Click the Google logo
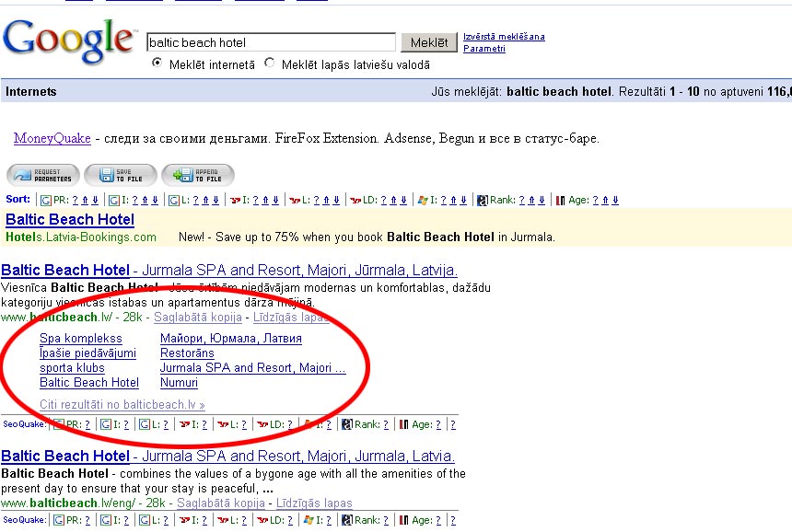This screenshot has height=532, width=792. click(69, 41)
